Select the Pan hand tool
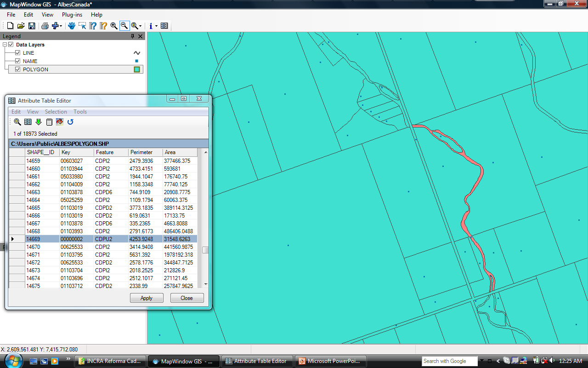The width and height of the screenshot is (588, 368). tap(72, 26)
